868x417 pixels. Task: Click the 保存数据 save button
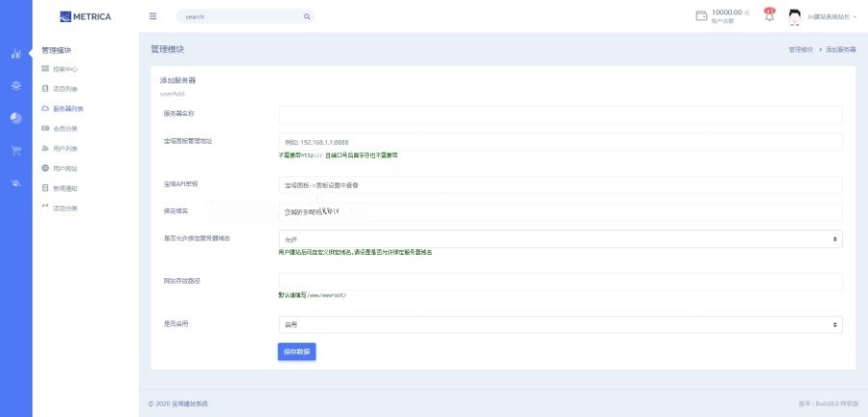point(297,351)
